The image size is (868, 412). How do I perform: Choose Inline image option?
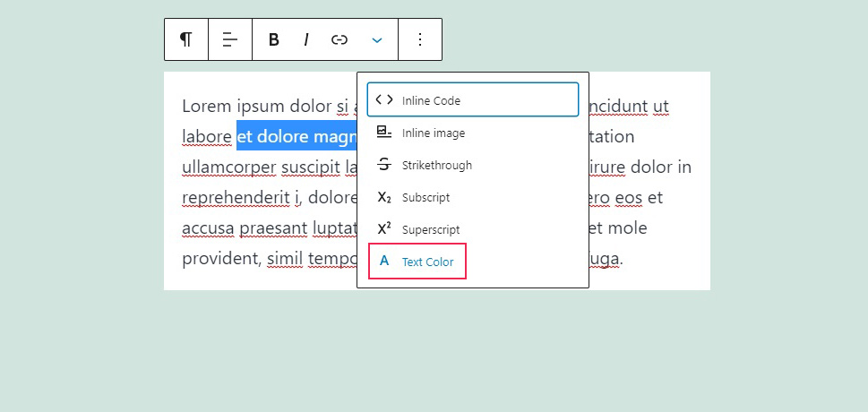click(x=433, y=133)
